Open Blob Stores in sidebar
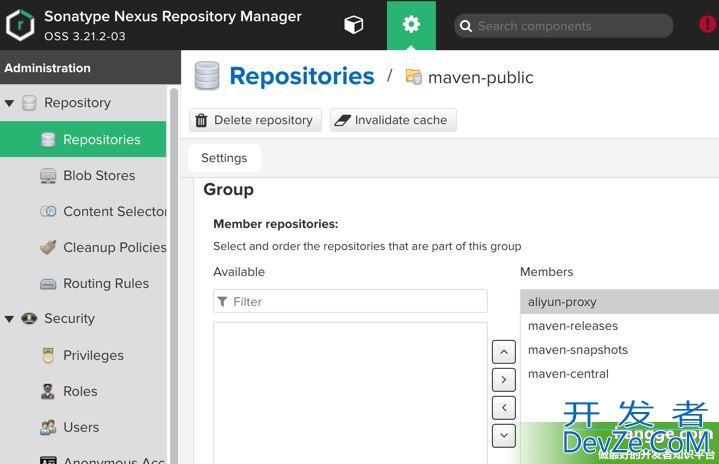 99,176
